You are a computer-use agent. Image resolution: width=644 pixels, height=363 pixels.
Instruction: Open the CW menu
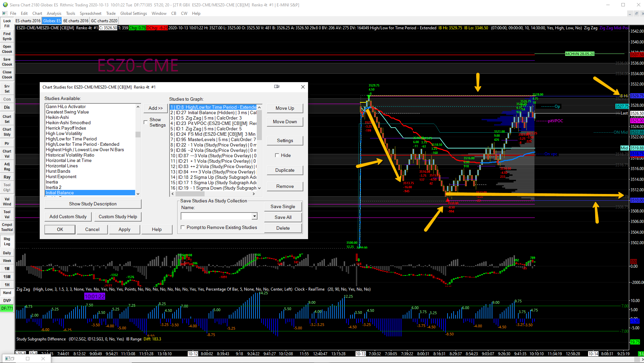pos(184,13)
